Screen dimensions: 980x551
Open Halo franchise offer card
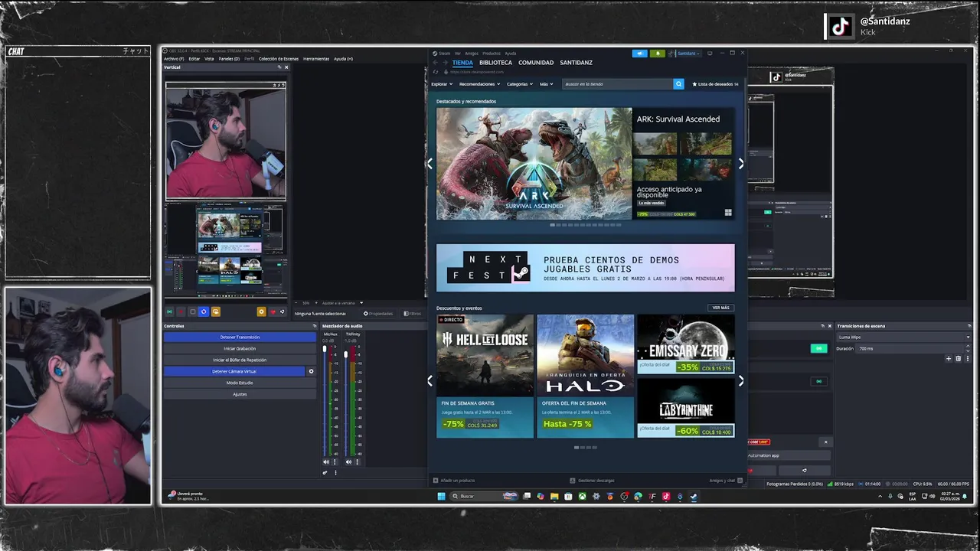[585, 376]
